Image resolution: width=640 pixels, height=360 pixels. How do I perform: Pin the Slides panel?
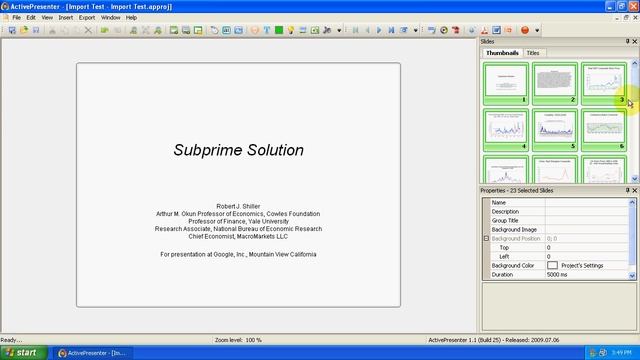(627, 42)
